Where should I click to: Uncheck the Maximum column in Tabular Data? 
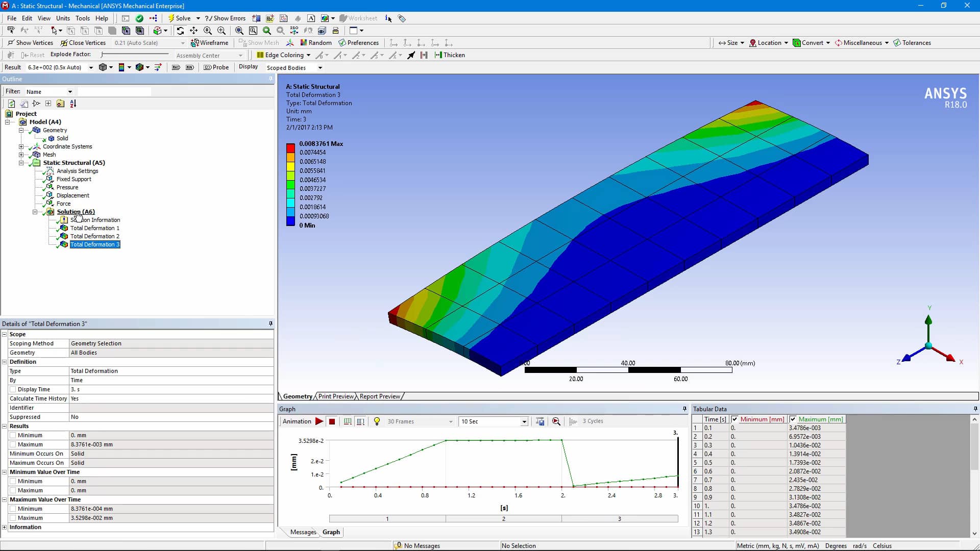point(793,419)
